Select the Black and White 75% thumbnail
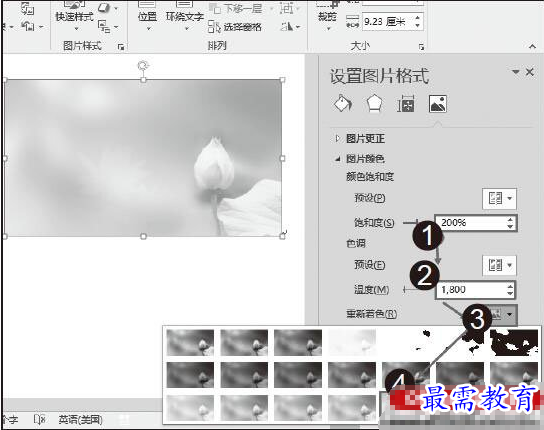 514,343
